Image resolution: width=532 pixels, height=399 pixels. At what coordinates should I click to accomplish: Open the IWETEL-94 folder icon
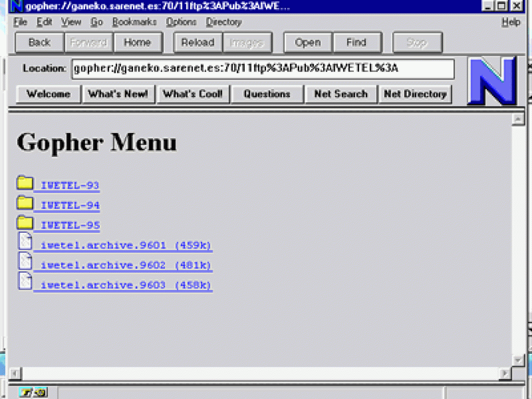pos(24,203)
